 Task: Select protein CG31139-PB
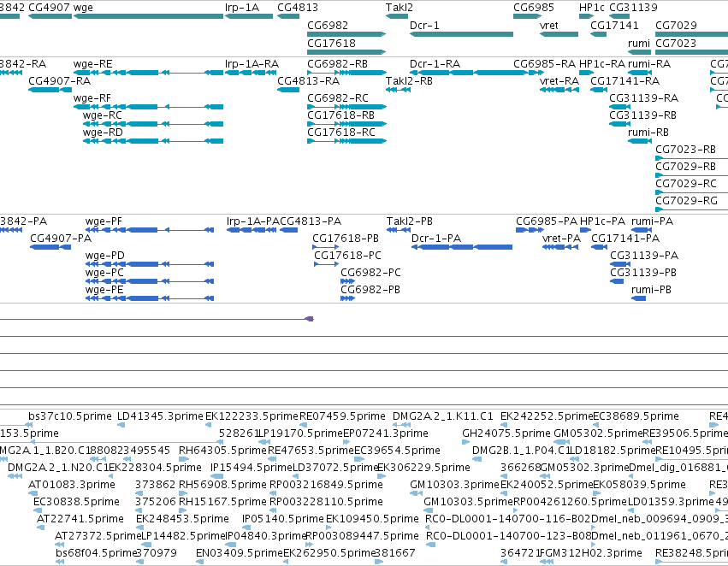click(x=617, y=281)
